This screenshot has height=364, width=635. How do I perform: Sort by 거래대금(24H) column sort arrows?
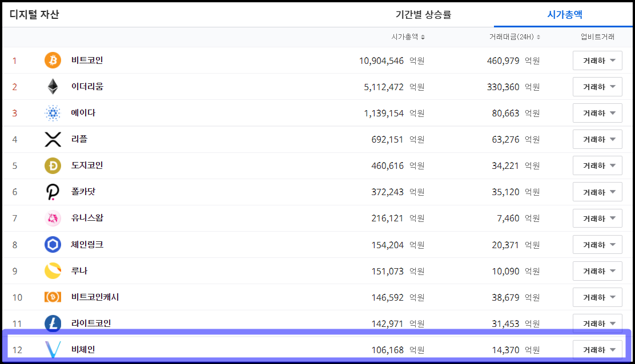538,37
